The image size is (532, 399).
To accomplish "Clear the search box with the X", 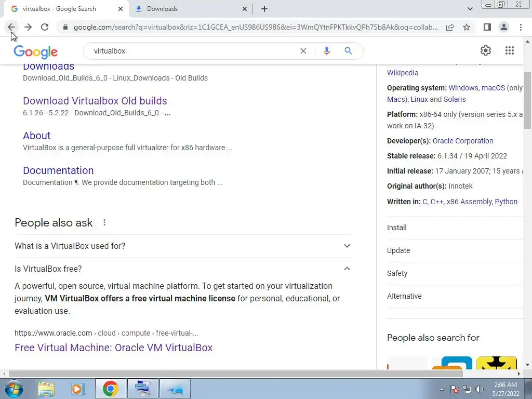I will point(303,51).
